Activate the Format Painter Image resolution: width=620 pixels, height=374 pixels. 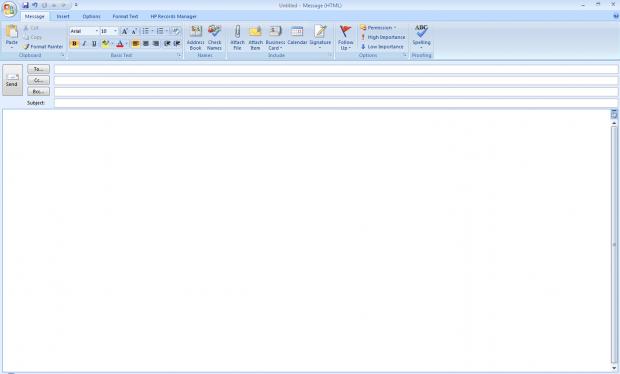[x=43, y=46]
